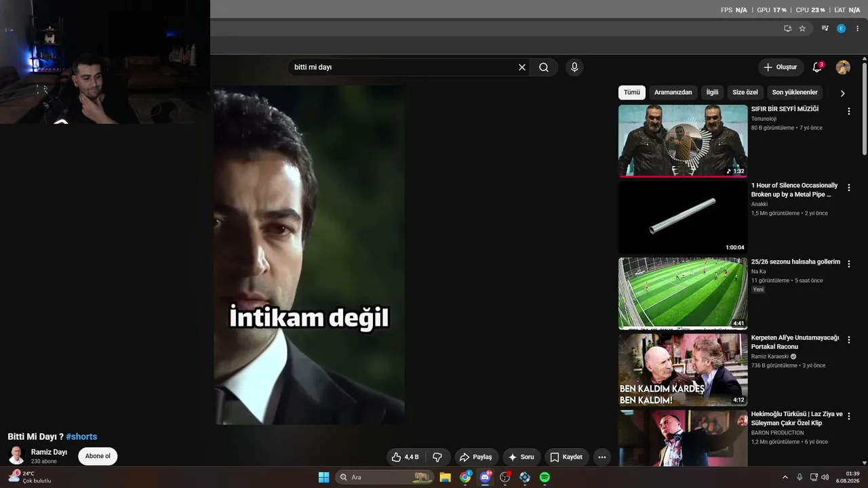The width and height of the screenshot is (868, 488).
Task: Select the Tümü filter chip
Action: pyautogui.click(x=632, y=92)
